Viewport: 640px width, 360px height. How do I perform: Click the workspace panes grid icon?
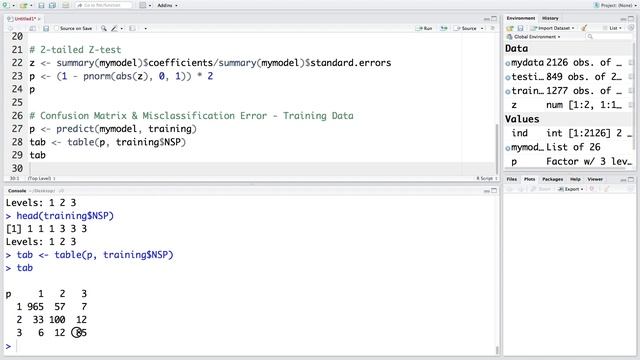(142, 5)
